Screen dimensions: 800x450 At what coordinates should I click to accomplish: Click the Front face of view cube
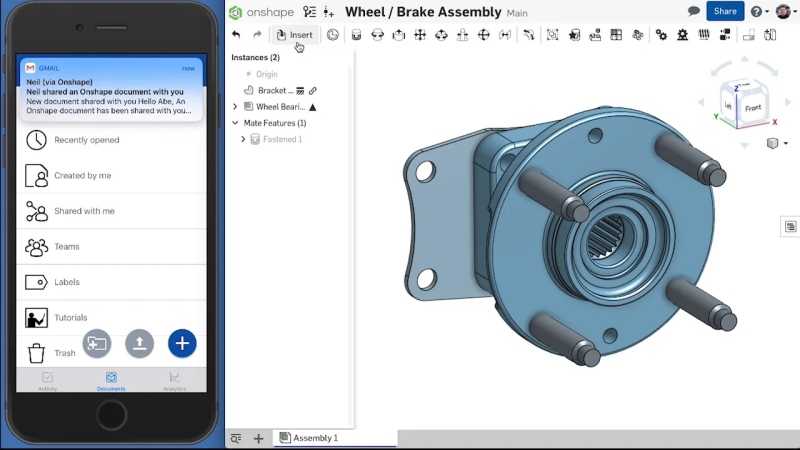point(753,108)
